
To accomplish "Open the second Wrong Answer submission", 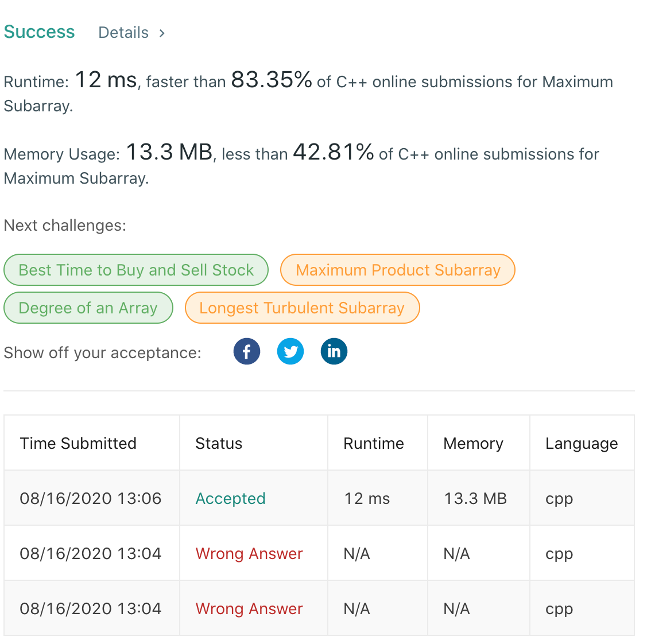I will tap(249, 608).
